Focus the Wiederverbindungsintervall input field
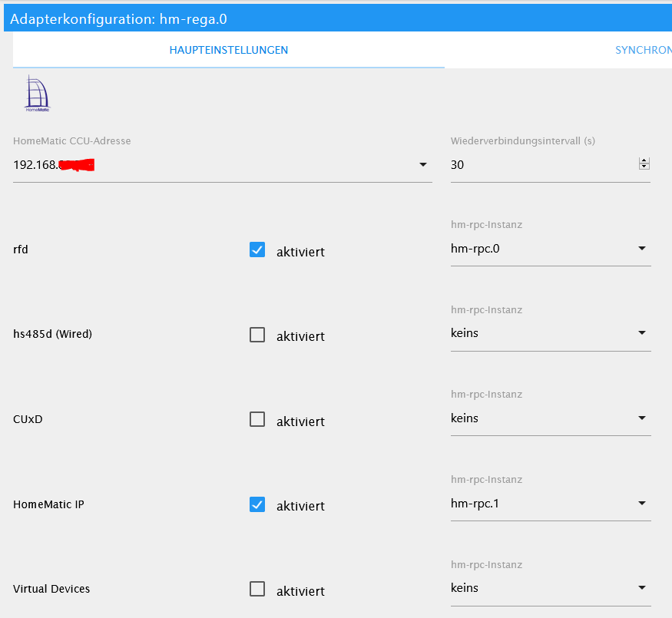 click(541, 165)
